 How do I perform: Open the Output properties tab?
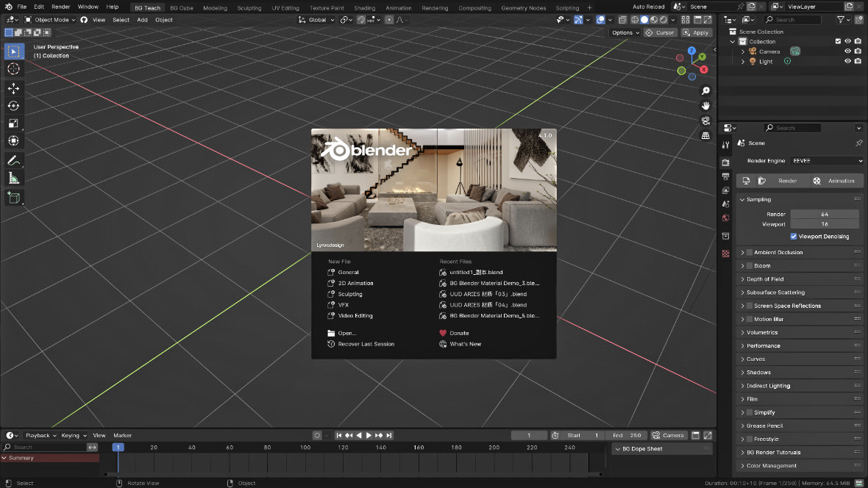[x=726, y=176]
